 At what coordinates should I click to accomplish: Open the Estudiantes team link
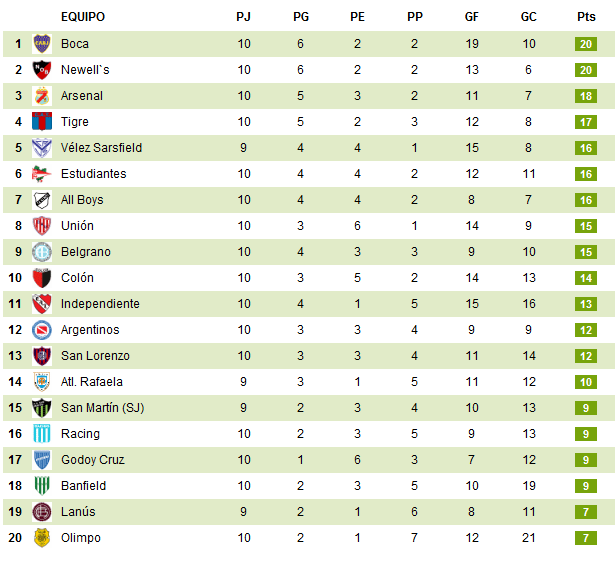click(x=93, y=174)
